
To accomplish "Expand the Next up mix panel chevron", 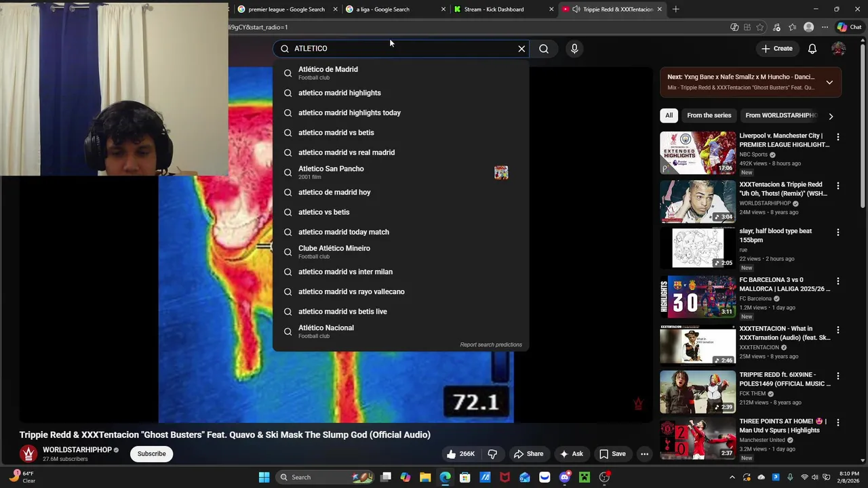I will click(x=829, y=82).
